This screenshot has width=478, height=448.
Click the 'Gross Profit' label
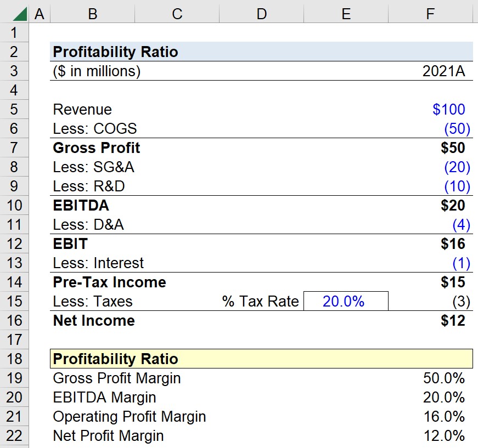point(97,148)
